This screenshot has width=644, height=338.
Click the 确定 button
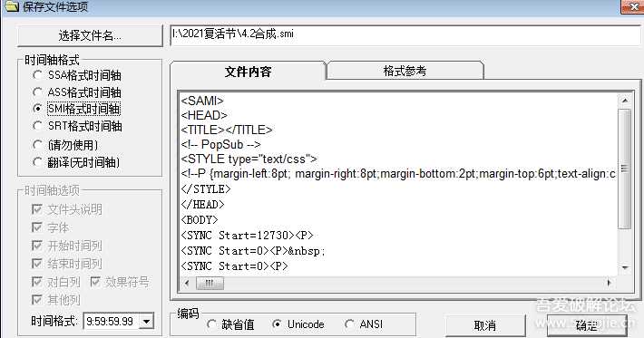tap(586, 325)
